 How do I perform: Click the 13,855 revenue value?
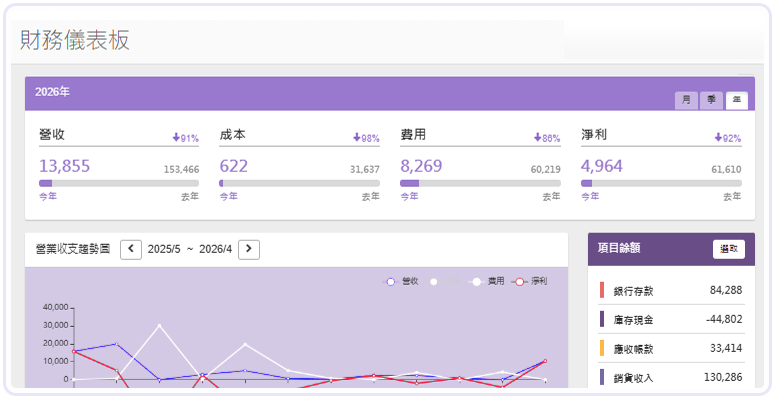[65, 166]
